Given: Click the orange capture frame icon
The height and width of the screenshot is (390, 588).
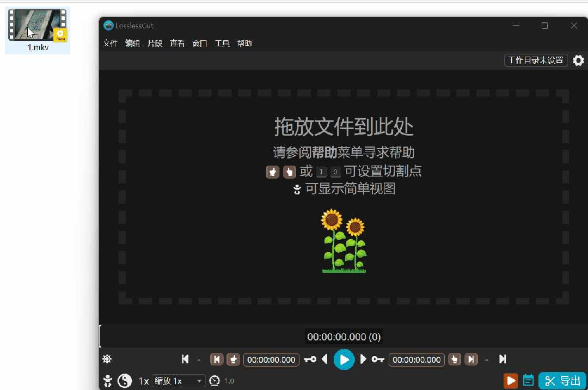Looking at the screenshot, I should [511, 380].
